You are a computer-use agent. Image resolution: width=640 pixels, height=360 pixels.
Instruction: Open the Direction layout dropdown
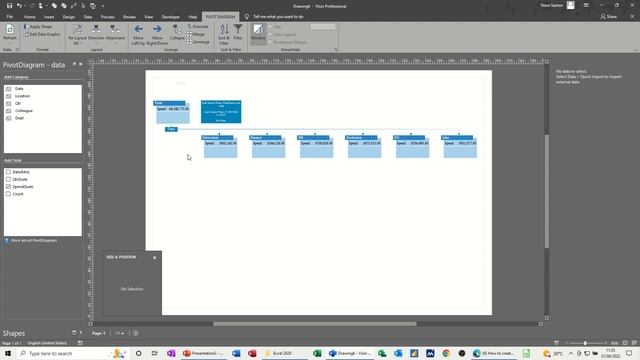pos(96,34)
